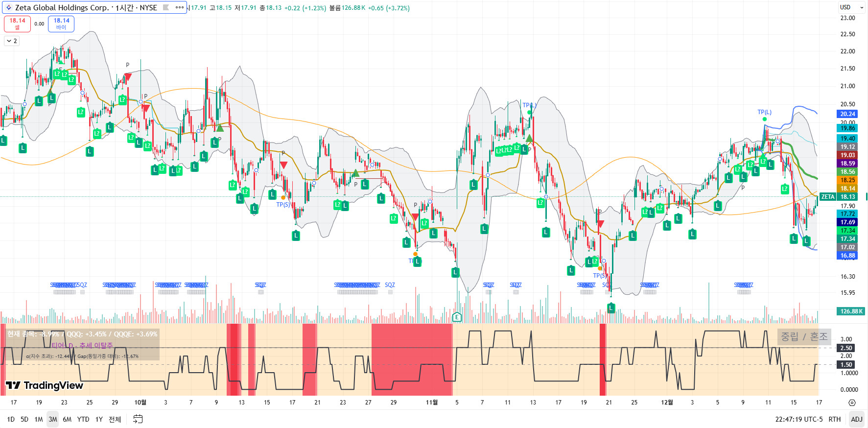Image resolution: width=868 pixels, height=428 pixels.
Task: Click the 10월 label on time axis
Action: click(x=140, y=403)
